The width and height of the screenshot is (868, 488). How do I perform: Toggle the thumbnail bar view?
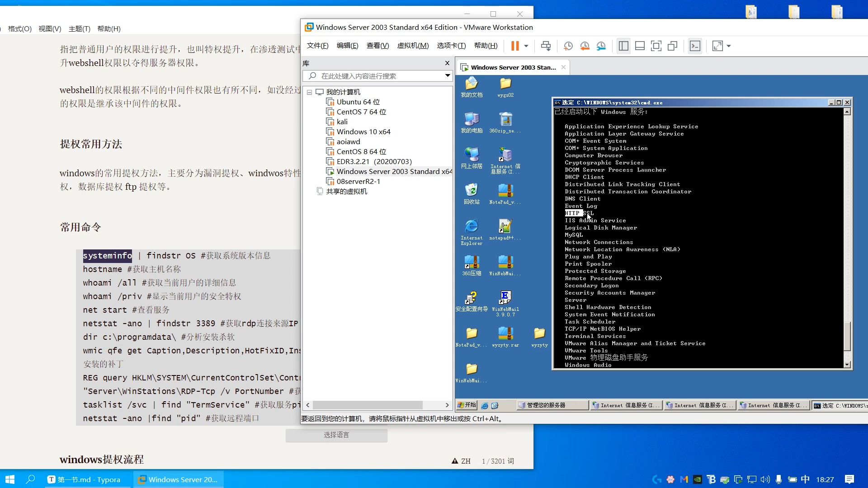coord(640,46)
